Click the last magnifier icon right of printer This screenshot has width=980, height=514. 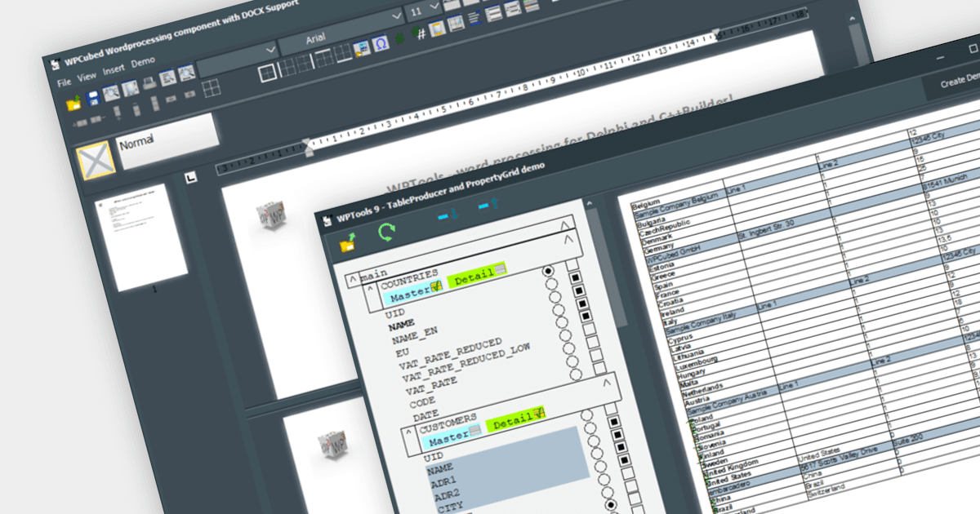187,73
